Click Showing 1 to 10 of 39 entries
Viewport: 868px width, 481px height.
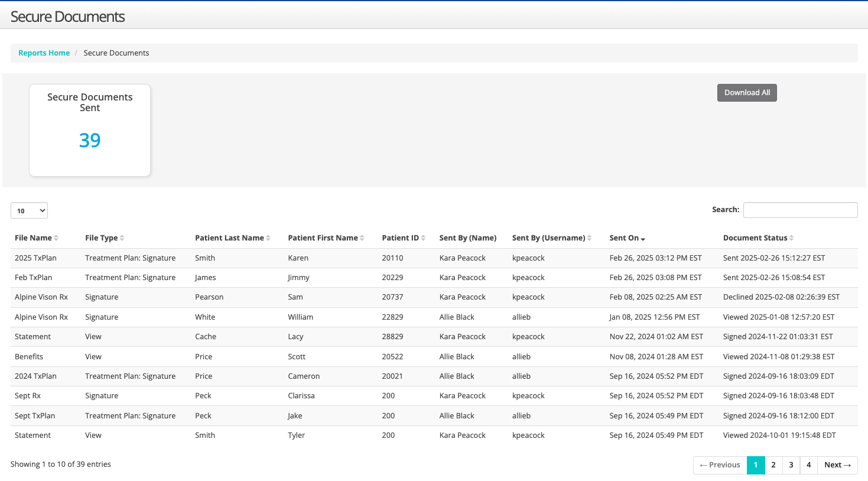pos(61,464)
